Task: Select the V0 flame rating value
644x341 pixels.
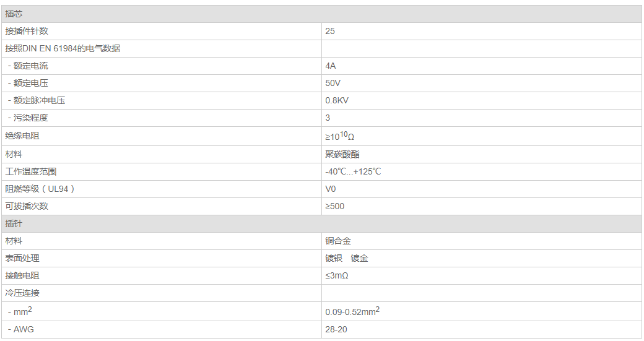Action: tap(331, 189)
